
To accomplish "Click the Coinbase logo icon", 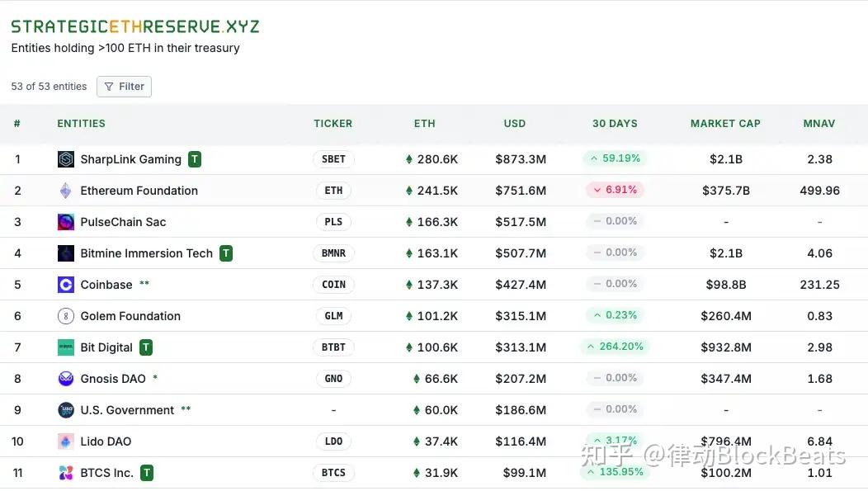I will (x=66, y=285).
